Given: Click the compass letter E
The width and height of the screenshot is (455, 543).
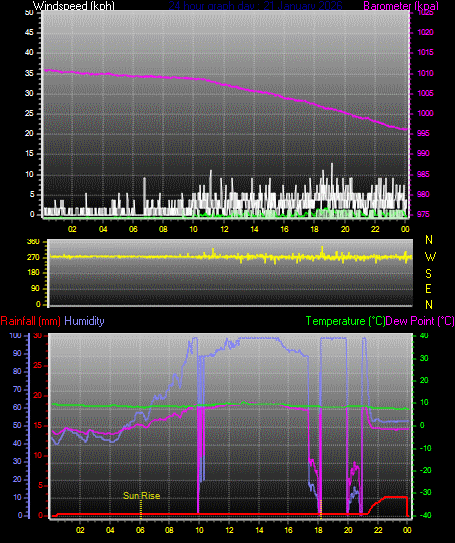Looking at the screenshot, I should click(x=428, y=289).
